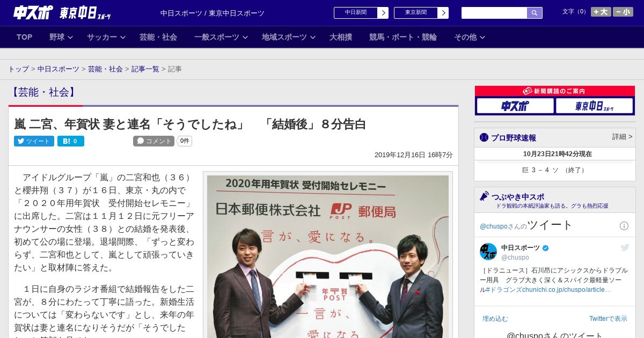Click the 中スポ logo in the header

click(x=33, y=12)
